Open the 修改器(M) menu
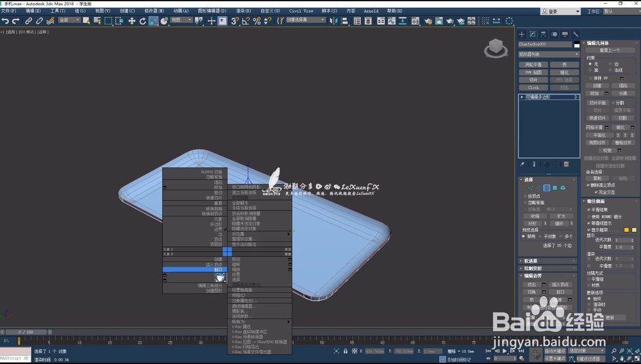Viewport: 641px width, 364px height. (154, 11)
